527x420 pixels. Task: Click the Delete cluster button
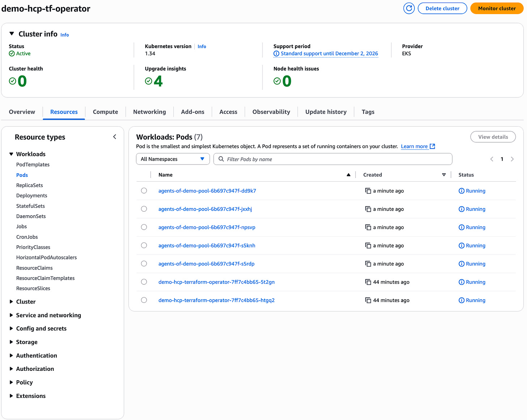(442, 8)
